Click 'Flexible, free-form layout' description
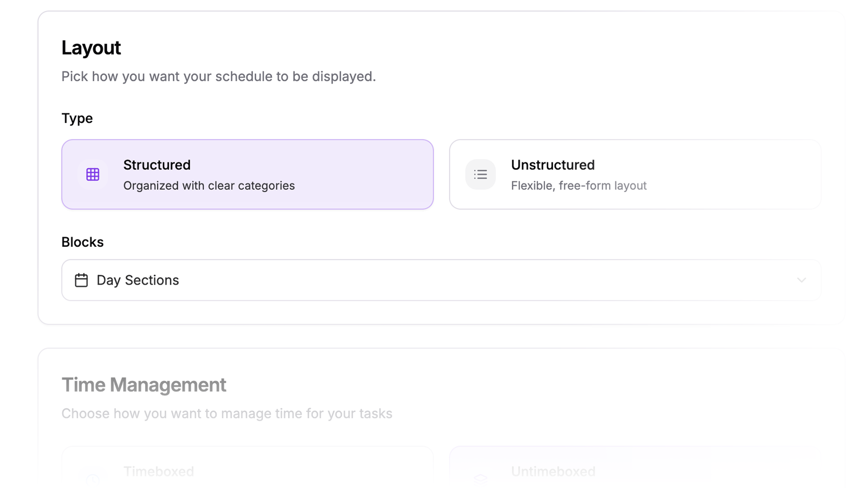The image size is (868, 488). [x=579, y=186]
